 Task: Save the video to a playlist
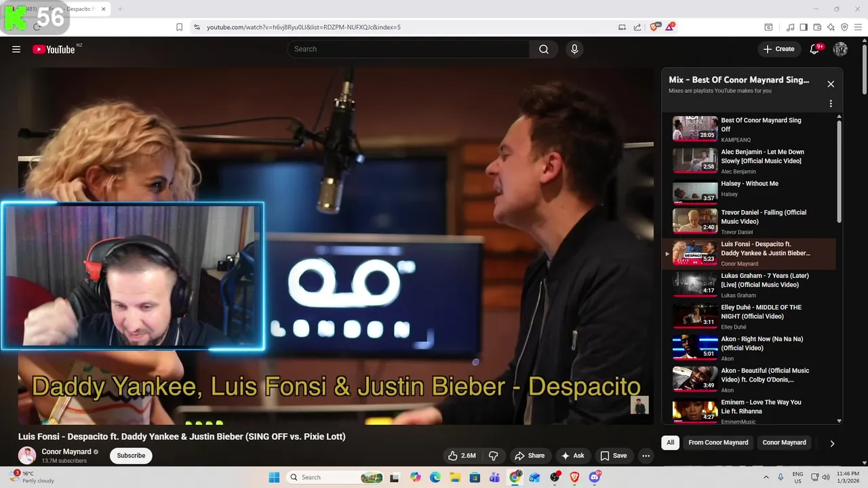click(613, 455)
